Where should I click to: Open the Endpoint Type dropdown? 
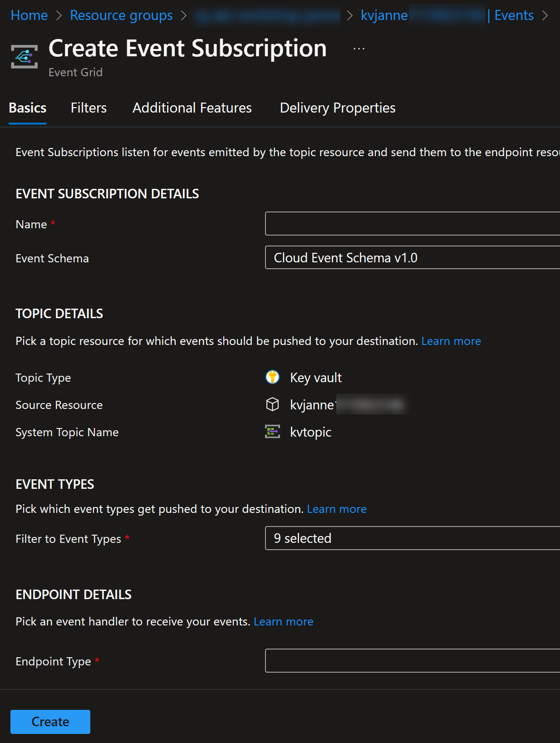[413, 660]
